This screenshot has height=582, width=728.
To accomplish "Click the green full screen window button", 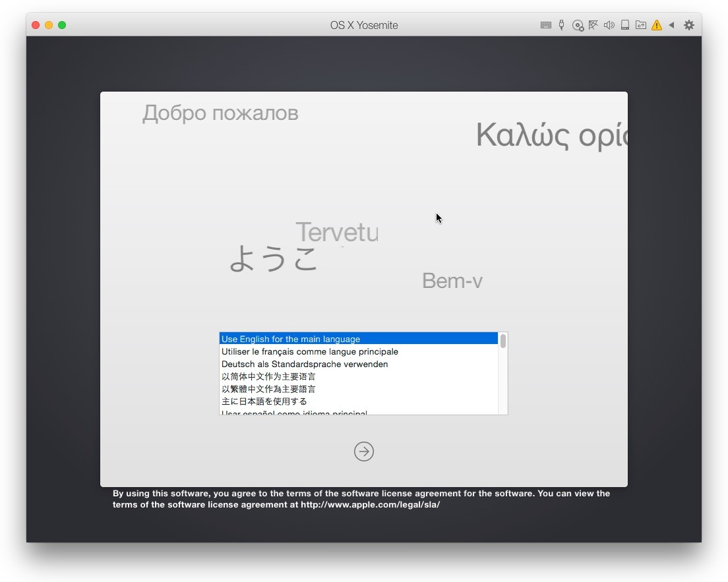I will click(62, 25).
